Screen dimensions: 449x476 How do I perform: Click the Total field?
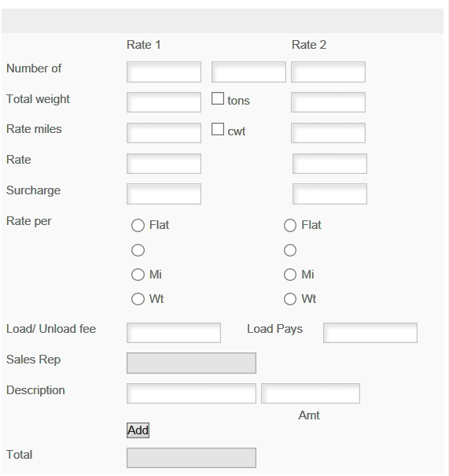pyautogui.click(x=191, y=458)
